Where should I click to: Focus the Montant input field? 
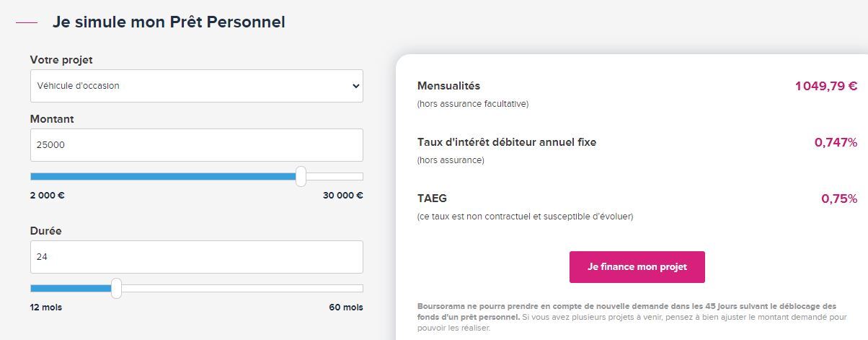(x=196, y=145)
